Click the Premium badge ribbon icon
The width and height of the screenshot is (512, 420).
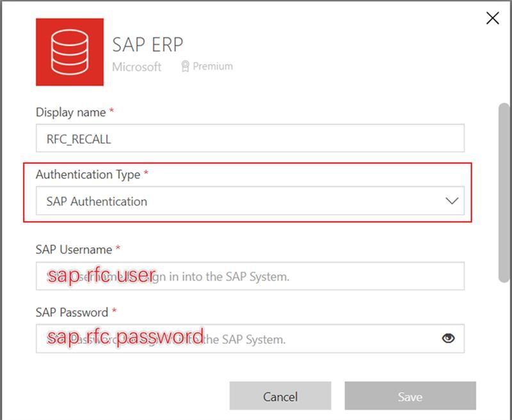coord(185,66)
